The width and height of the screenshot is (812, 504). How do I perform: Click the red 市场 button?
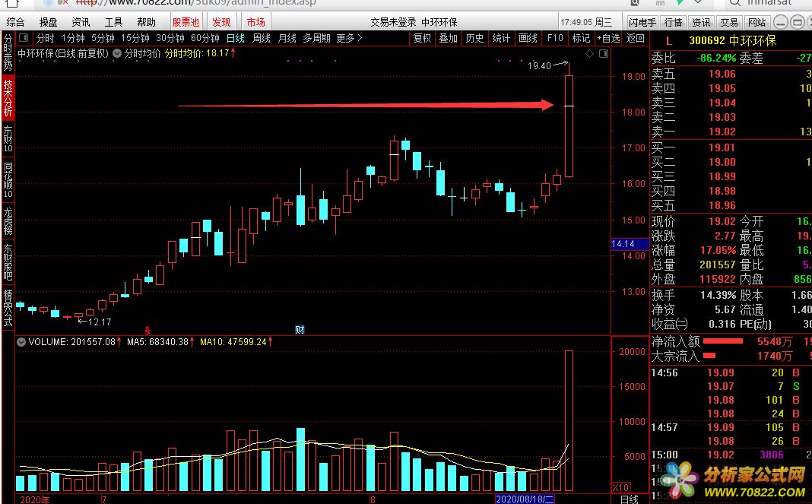[255, 22]
